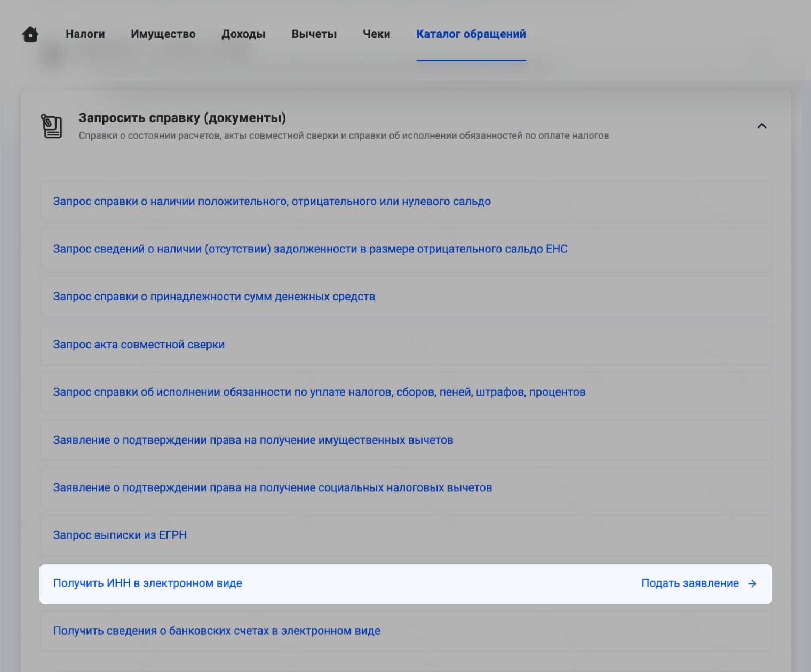Switch to the Доходы tab

243,34
